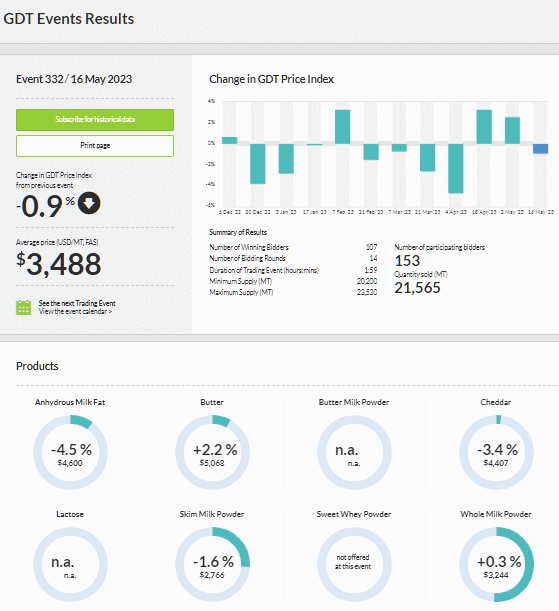Click the 6 Dec '22 chart bar
The height and width of the screenshot is (611, 559).
click(229, 140)
